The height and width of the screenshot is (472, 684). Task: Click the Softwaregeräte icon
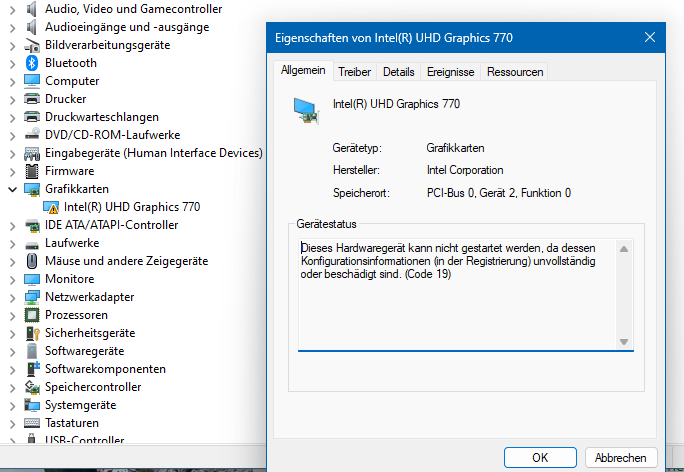(32, 351)
